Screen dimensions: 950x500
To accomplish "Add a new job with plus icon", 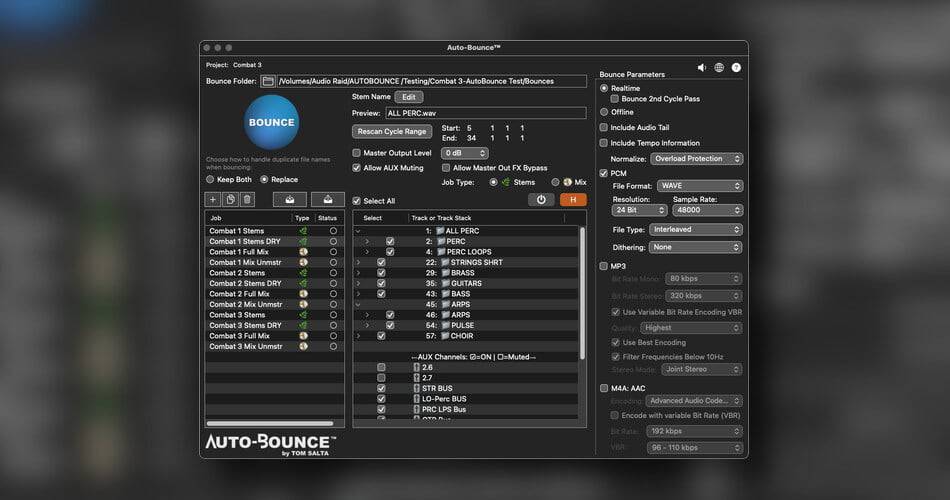I will (213, 199).
